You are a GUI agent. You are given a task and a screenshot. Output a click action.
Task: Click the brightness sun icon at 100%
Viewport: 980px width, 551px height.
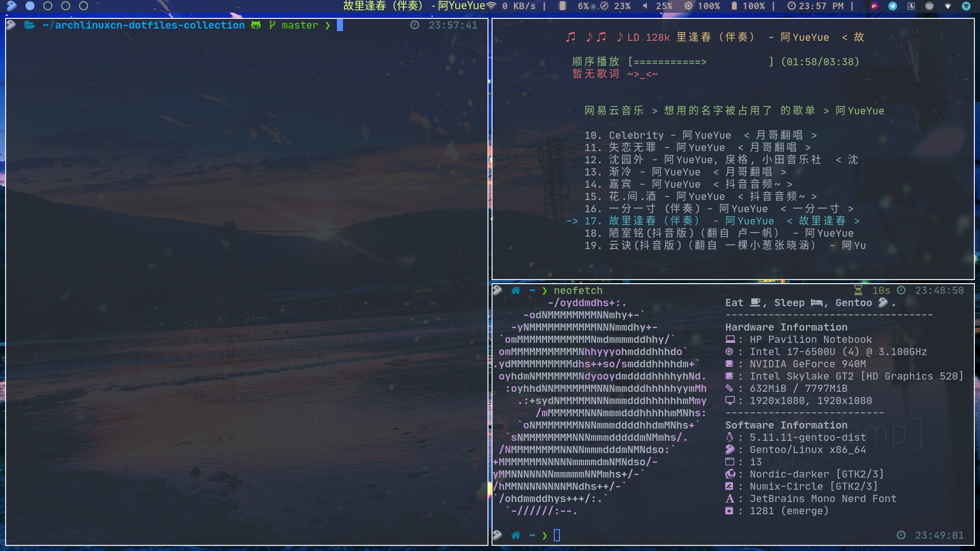click(688, 6)
